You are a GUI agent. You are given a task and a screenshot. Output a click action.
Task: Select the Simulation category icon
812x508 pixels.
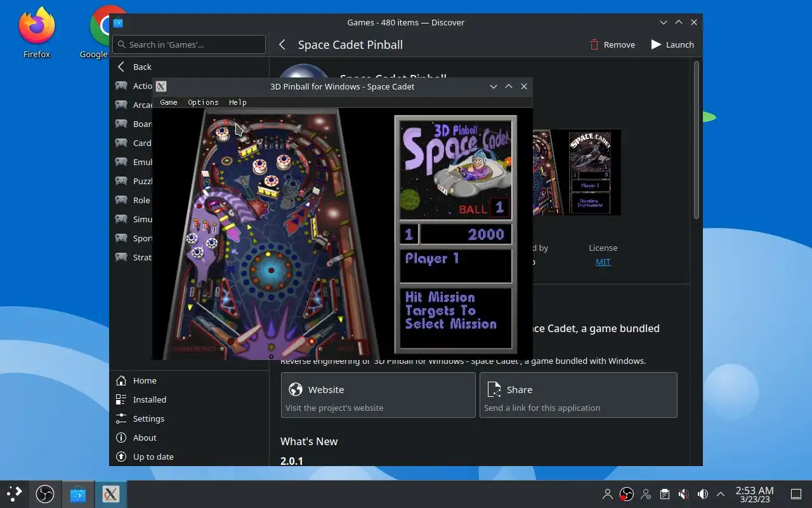pyautogui.click(x=121, y=219)
